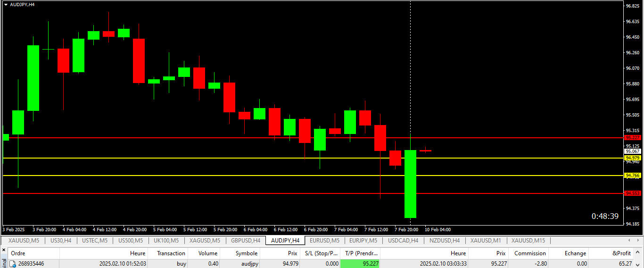Select order number 268935446
The height and width of the screenshot is (268, 644).
[x=31, y=264]
